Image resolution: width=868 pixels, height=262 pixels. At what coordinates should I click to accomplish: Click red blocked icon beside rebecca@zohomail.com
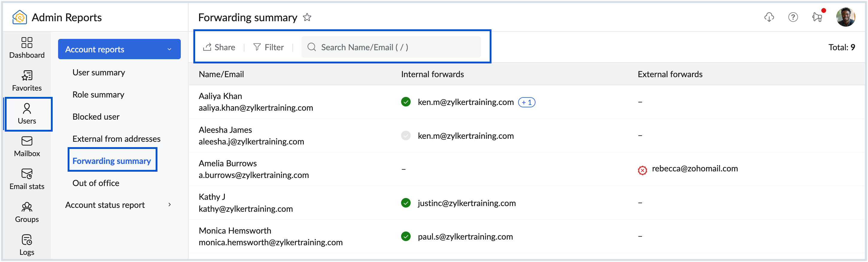pyautogui.click(x=642, y=170)
